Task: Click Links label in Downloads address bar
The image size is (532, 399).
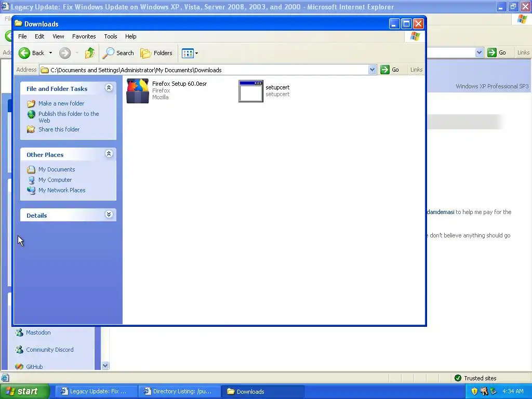Action: (x=416, y=70)
